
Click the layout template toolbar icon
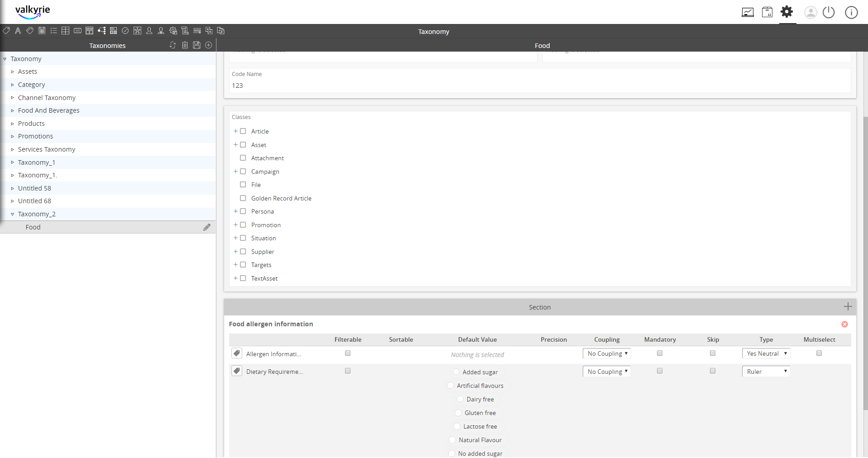point(90,31)
